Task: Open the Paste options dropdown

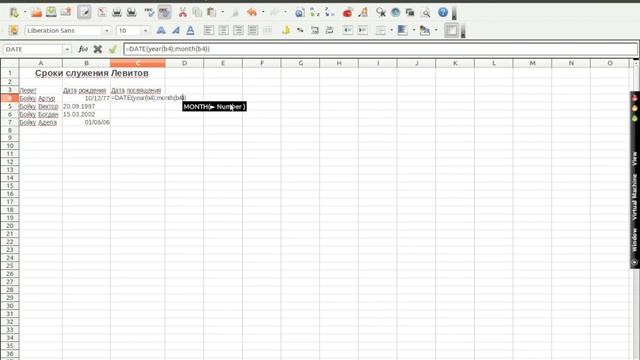Action: click(x=222, y=13)
